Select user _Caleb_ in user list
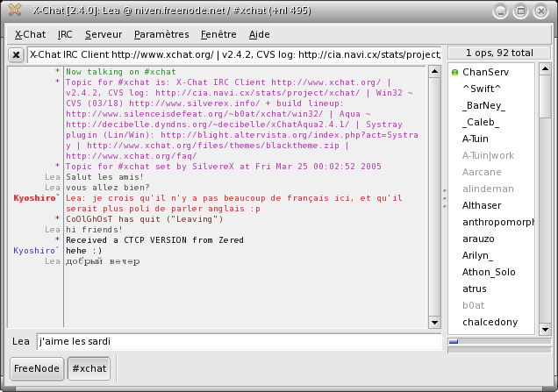Viewport: 558px width, 392px height. coord(481,122)
